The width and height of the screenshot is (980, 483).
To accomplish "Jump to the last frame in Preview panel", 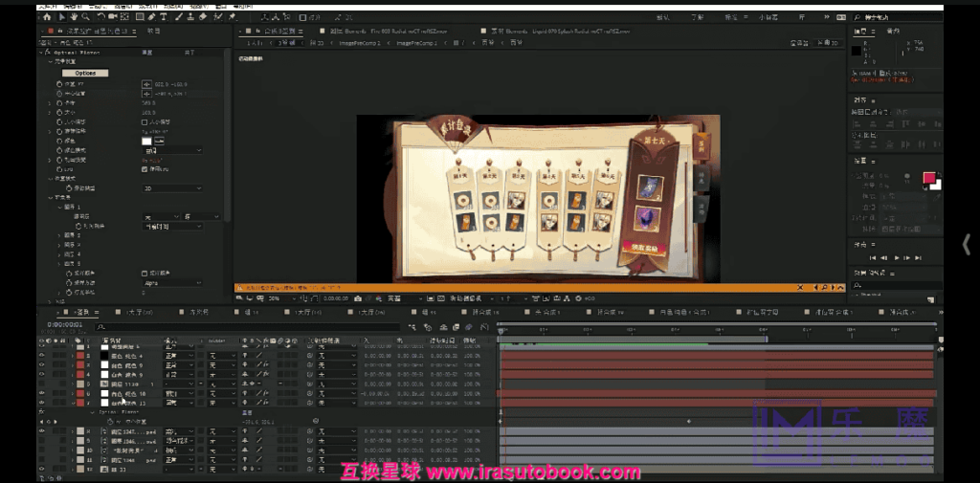I will tap(918, 257).
